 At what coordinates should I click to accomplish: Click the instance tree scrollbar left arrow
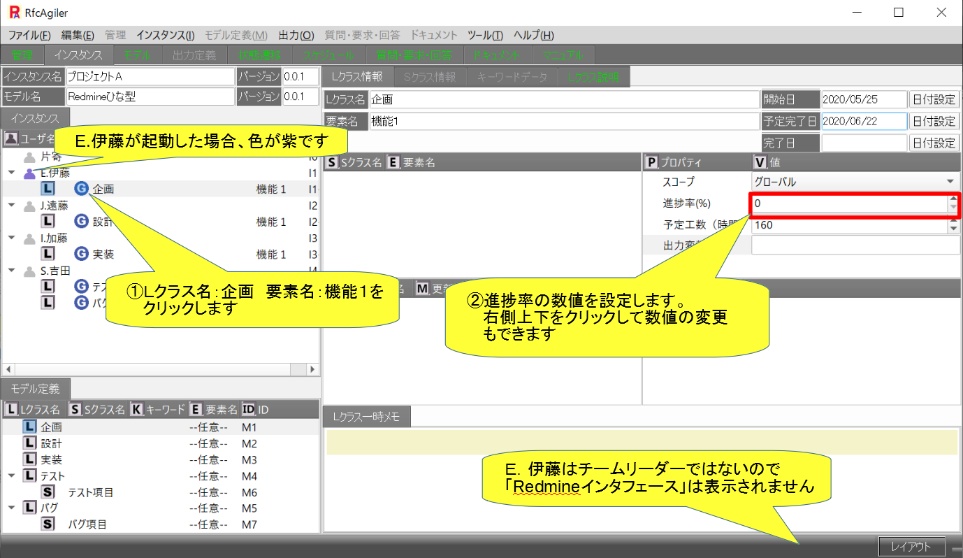coord(9,369)
